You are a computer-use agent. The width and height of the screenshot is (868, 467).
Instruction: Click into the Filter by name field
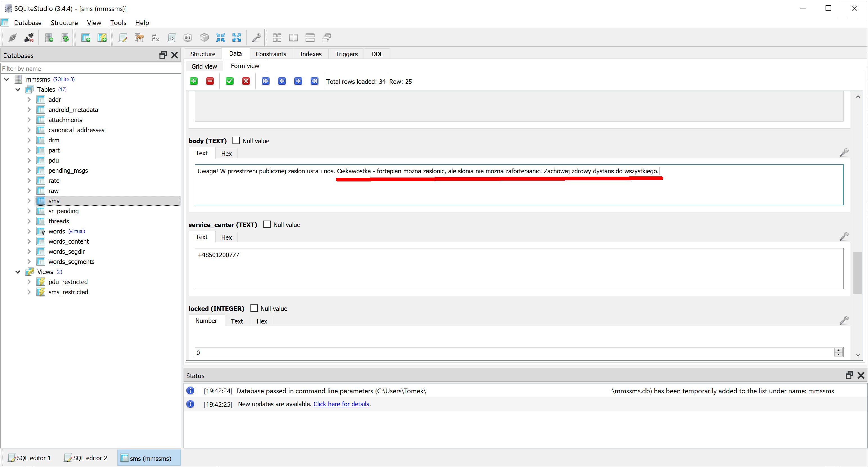pos(91,68)
